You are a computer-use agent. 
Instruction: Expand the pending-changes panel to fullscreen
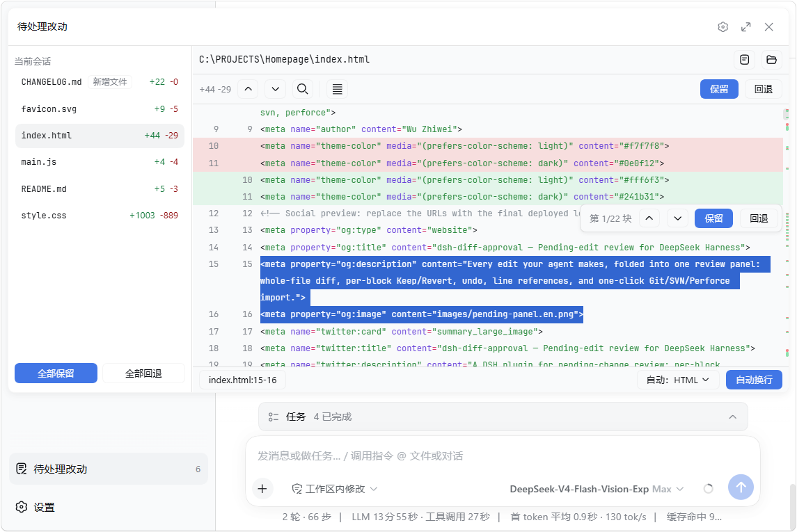(745, 27)
